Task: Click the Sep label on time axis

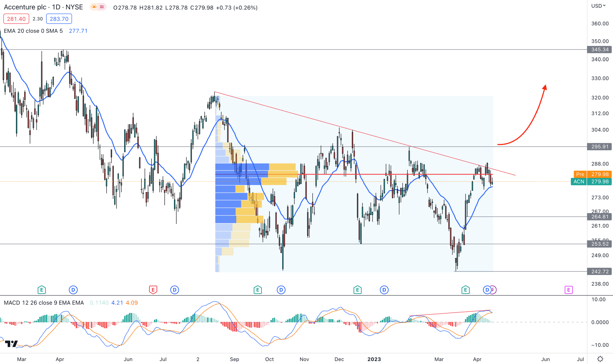Action: click(234, 359)
